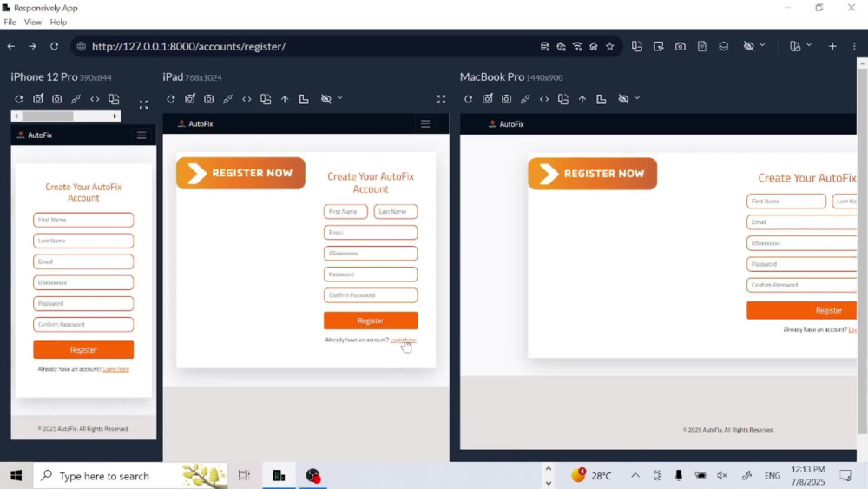The width and height of the screenshot is (868, 489).
Task: Expand dropdown beside main toolbar crossed-eye icon
Action: [762, 45]
